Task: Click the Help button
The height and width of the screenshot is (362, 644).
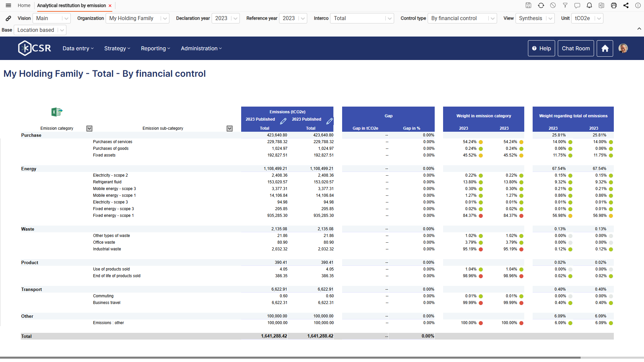Action: click(541, 48)
